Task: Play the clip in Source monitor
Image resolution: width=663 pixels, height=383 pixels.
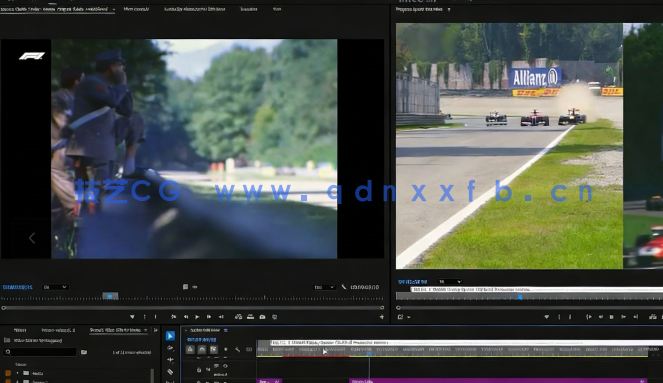Action: 197,317
